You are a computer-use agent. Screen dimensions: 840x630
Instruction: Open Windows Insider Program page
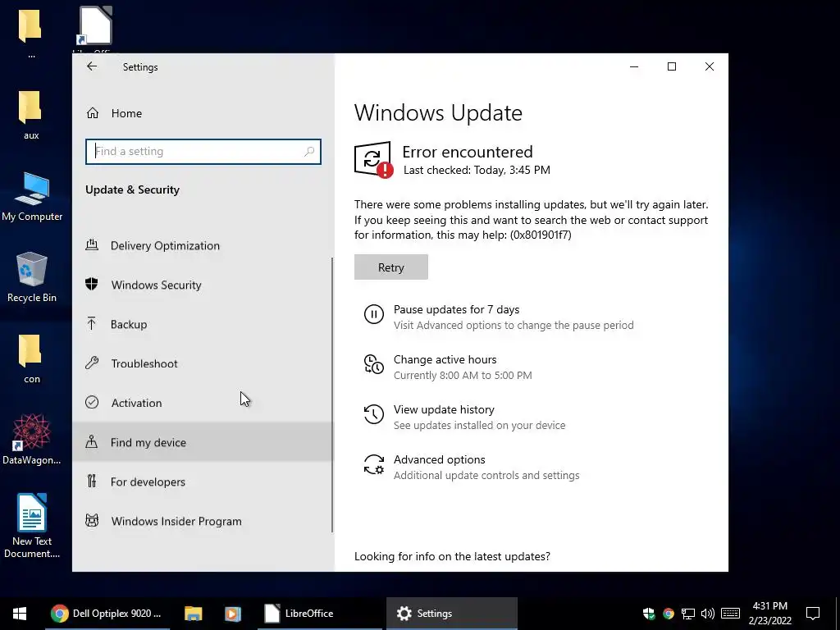point(203,521)
